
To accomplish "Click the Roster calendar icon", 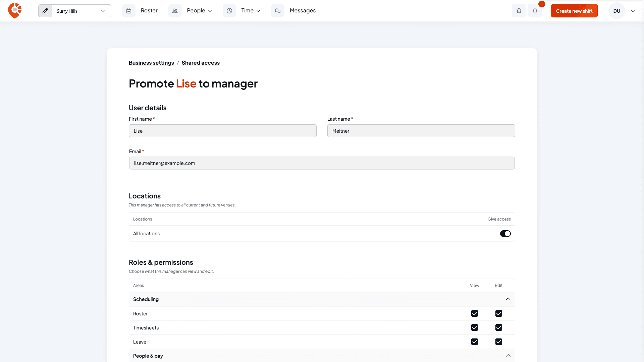I will tap(129, 11).
